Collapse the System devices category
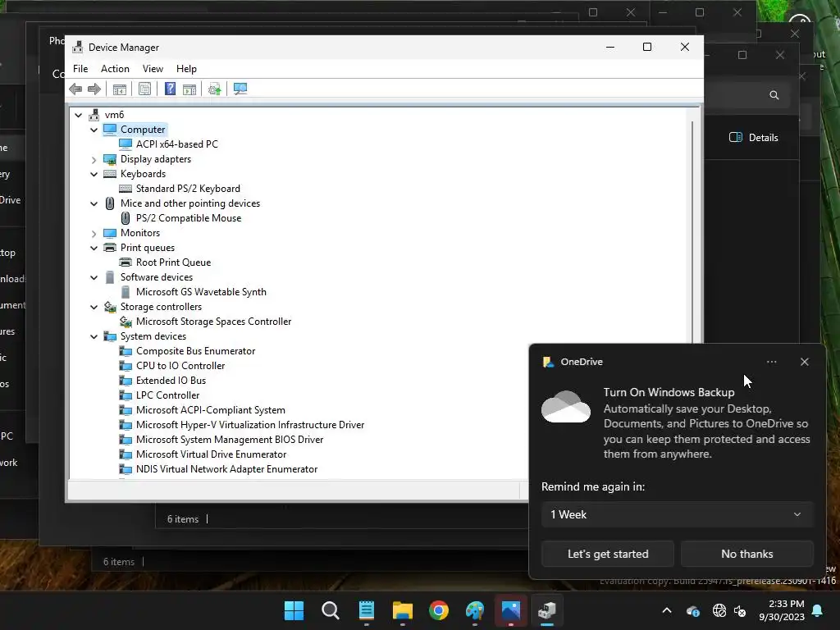Viewport: 840px width, 630px height. pos(94,336)
